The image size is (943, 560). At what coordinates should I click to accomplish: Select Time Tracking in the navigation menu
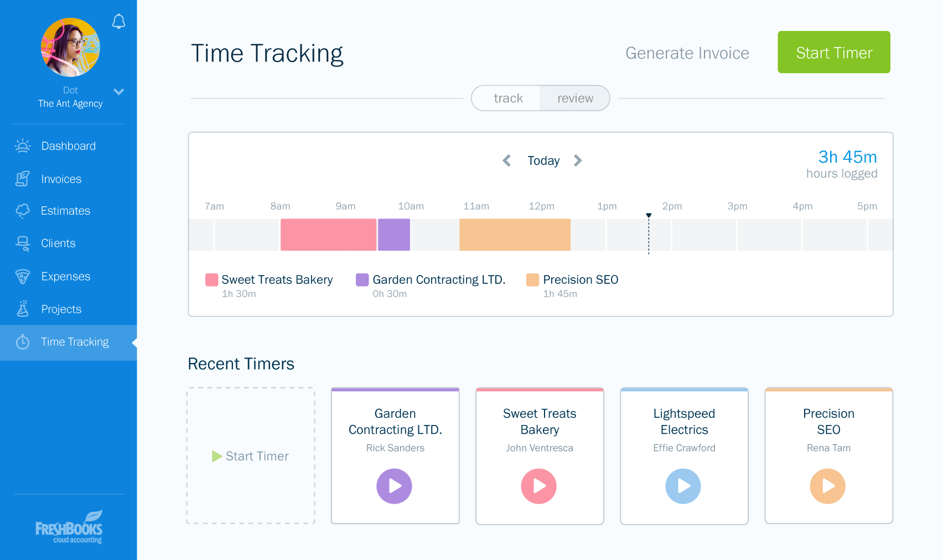click(x=75, y=342)
